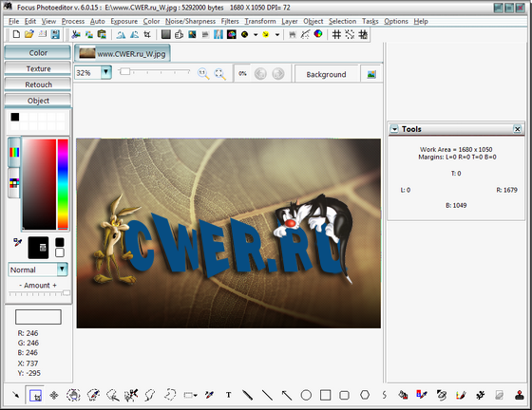The image size is (532, 410).
Task: Switch to www.CWER.ru_W.jpg tab
Action: click(x=123, y=53)
